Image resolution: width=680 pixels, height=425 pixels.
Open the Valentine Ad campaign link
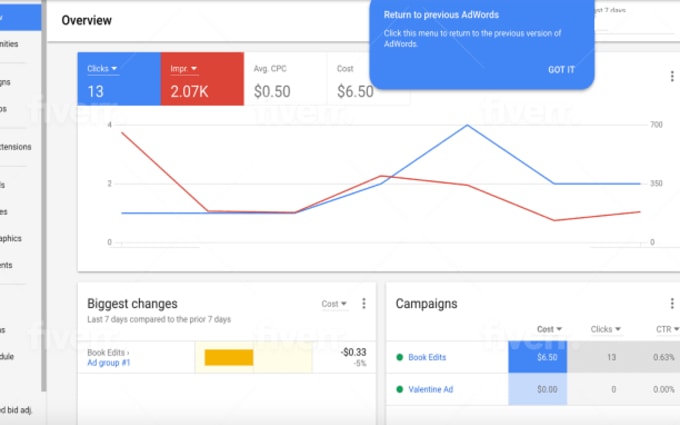(x=431, y=389)
